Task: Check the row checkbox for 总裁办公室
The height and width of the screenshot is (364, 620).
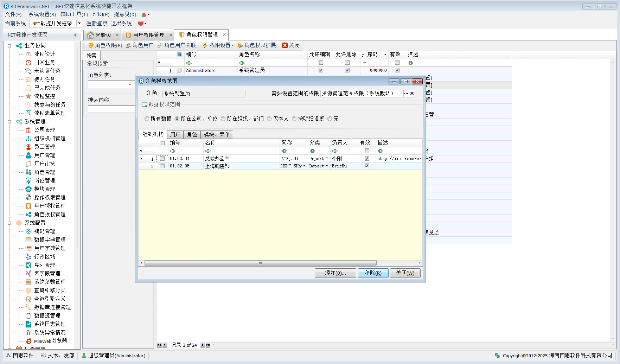Action: click(162, 159)
